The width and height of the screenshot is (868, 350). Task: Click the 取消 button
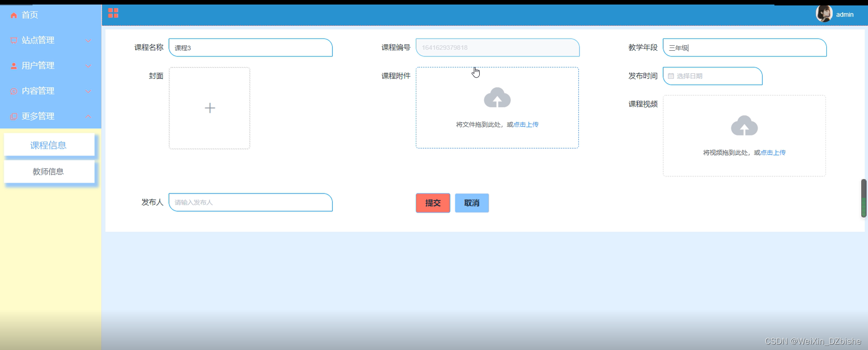[x=472, y=203]
